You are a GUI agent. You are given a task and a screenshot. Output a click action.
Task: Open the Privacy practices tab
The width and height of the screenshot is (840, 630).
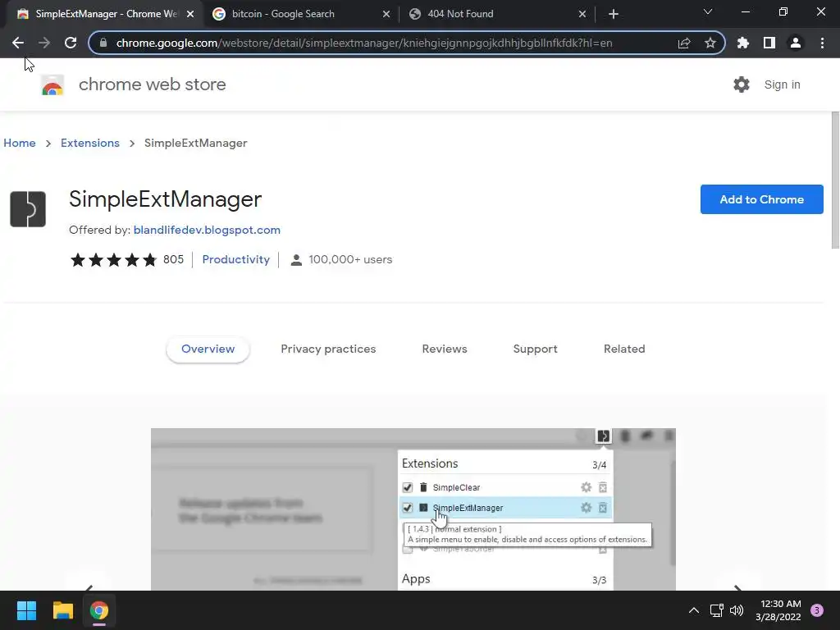coord(328,349)
